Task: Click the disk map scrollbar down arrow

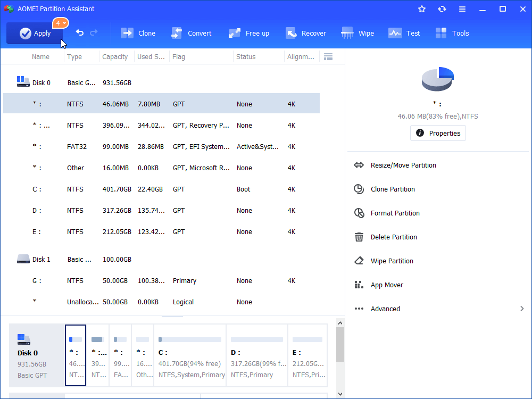Action: (340, 394)
